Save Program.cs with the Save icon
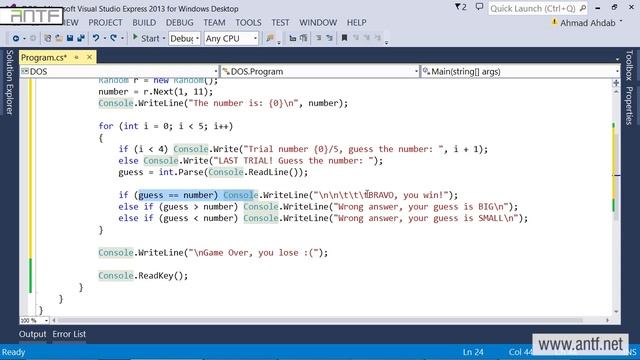Image resolution: width=640 pixels, height=360 pixels. click(x=70, y=38)
